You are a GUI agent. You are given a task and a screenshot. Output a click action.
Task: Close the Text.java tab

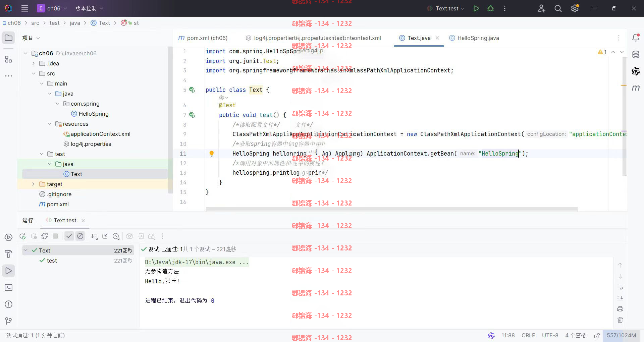click(437, 38)
